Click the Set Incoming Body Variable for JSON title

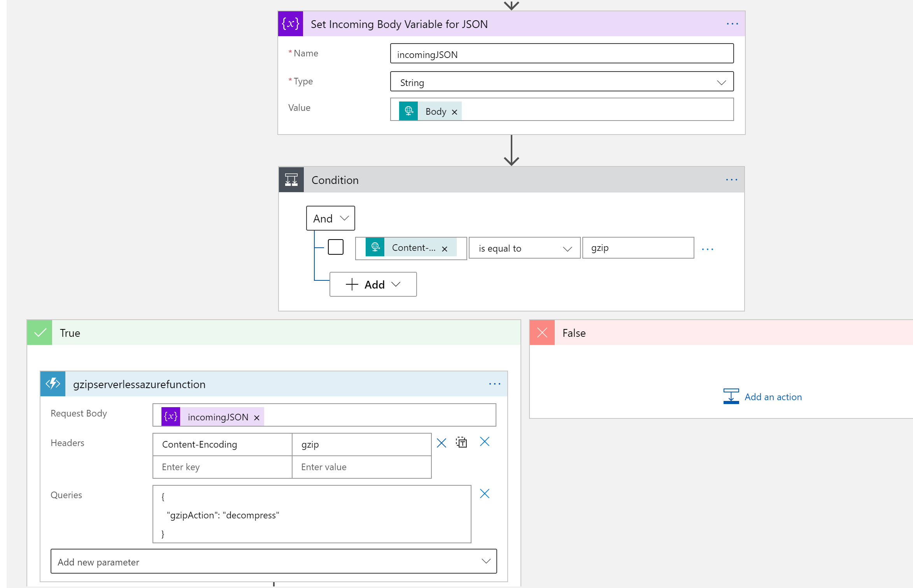[x=399, y=24]
